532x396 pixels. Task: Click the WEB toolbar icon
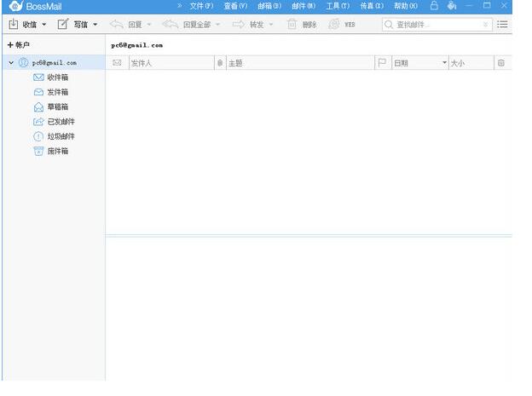(334, 25)
